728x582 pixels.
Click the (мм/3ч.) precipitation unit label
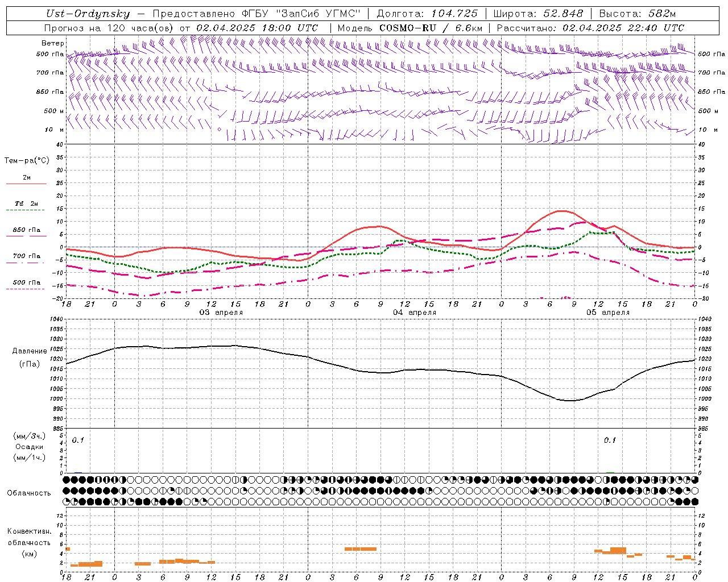(30, 436)
